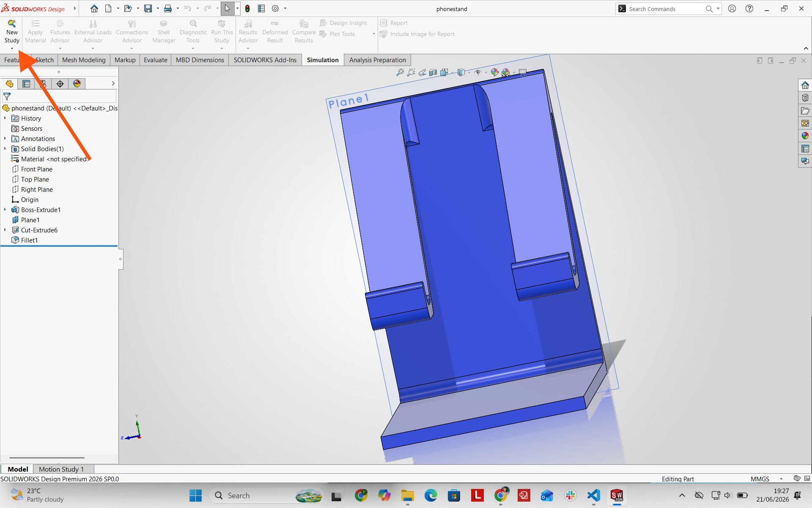Image resolution: width=812 pixels, height=508 pixels.
Task: Open the Windows Start button
Action: pos(195,495)
